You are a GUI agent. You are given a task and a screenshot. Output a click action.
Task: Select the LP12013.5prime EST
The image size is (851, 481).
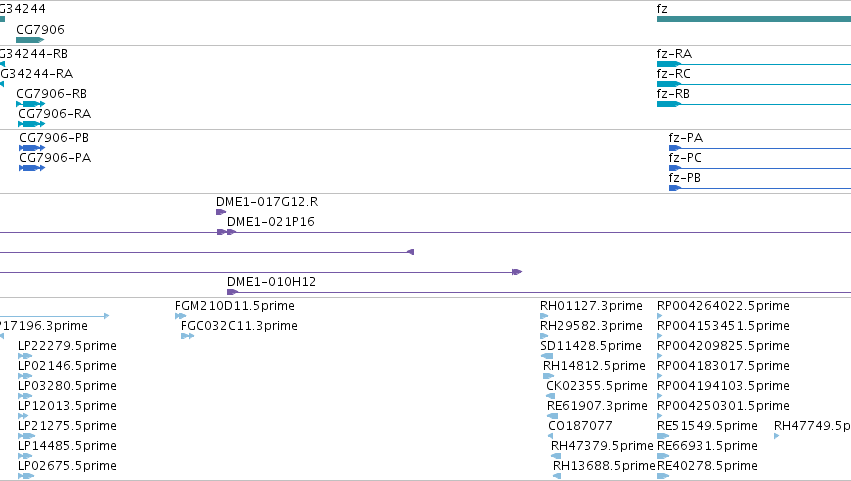click(23, 416)
